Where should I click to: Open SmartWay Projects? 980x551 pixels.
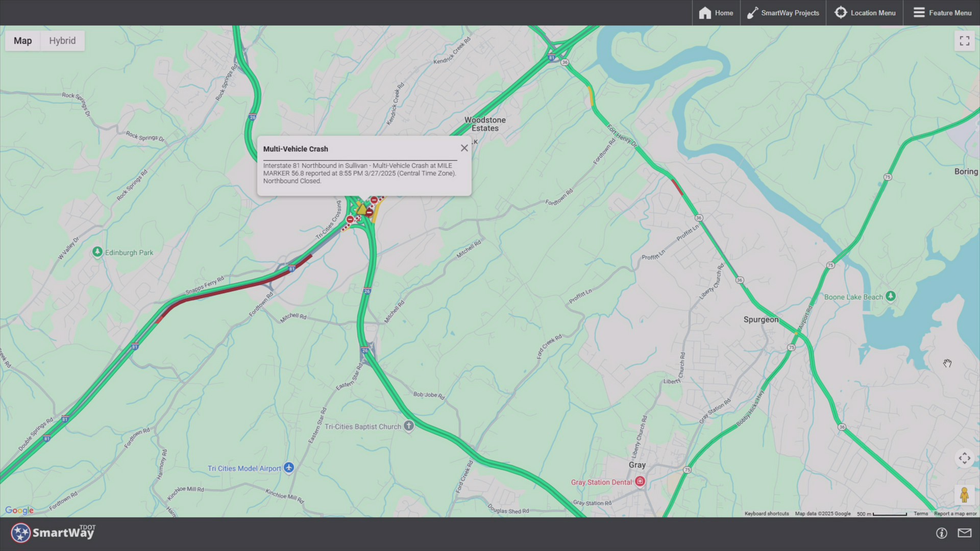coord(782,13)
